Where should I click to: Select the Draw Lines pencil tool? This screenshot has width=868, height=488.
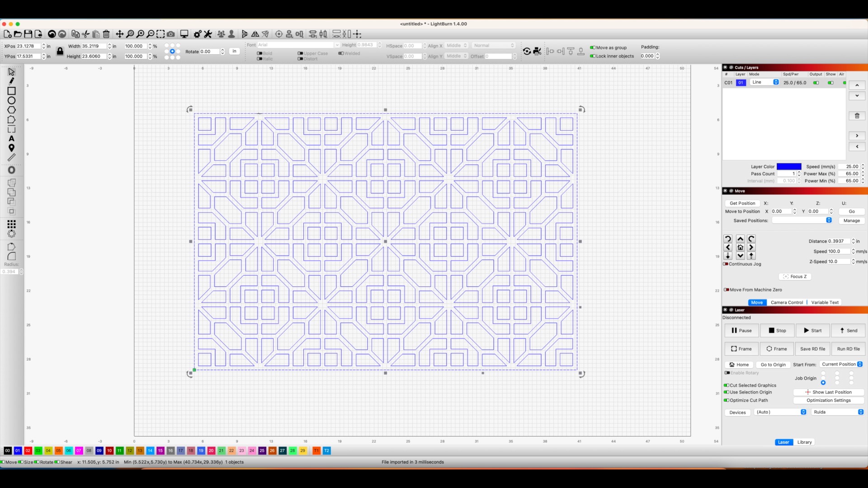[11, 81]
